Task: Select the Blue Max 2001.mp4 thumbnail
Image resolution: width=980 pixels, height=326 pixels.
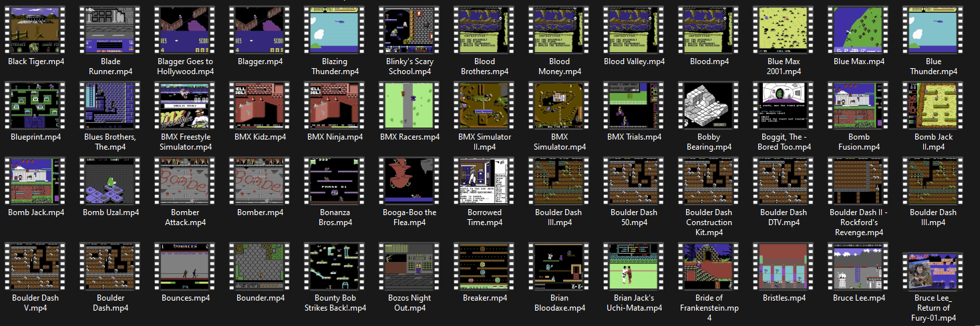Action: [784, 29]
